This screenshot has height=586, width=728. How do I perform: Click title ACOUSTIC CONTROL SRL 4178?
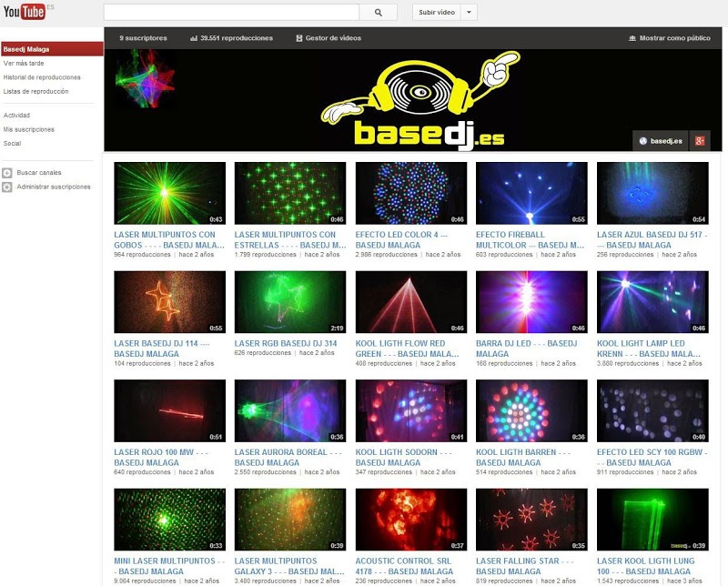click(404, 566)
